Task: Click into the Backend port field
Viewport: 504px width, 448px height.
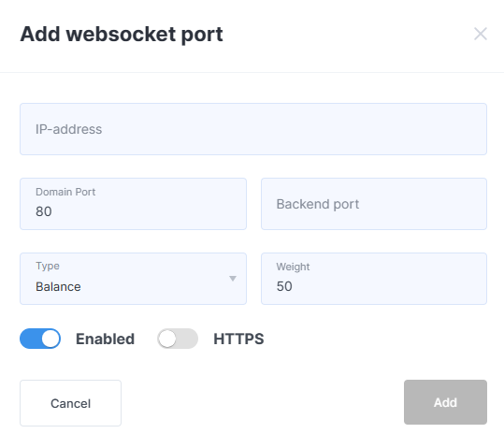Action: click(x=374, y=204)
